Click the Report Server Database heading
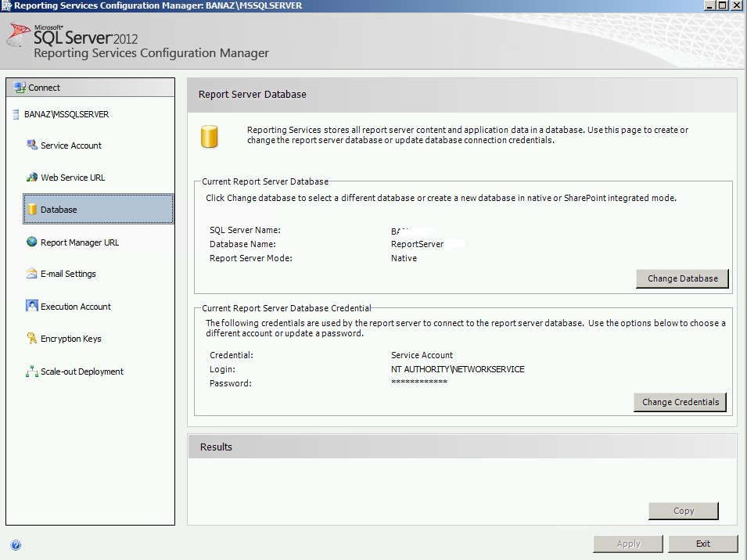Screen dimensions: 747x560 pos(253,95)
